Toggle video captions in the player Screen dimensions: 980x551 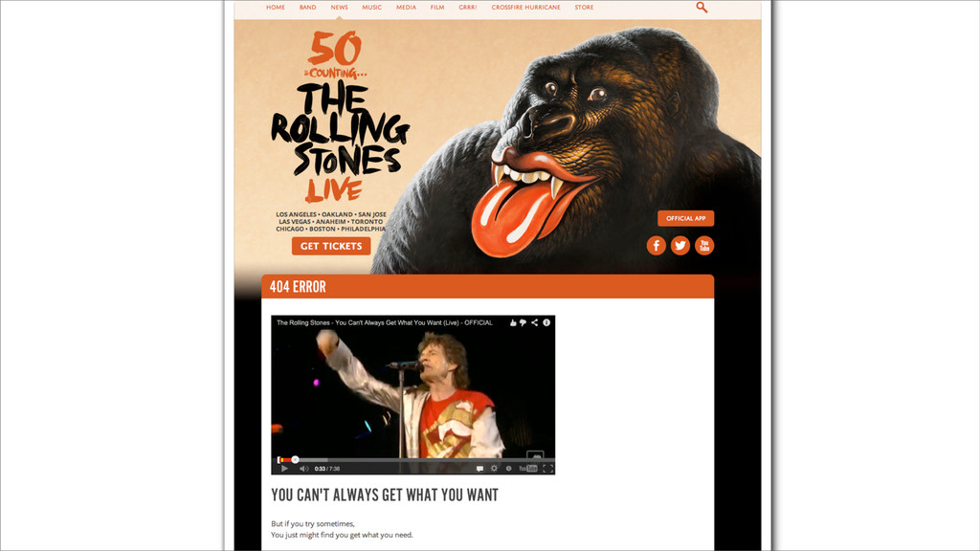click(480, 469)
